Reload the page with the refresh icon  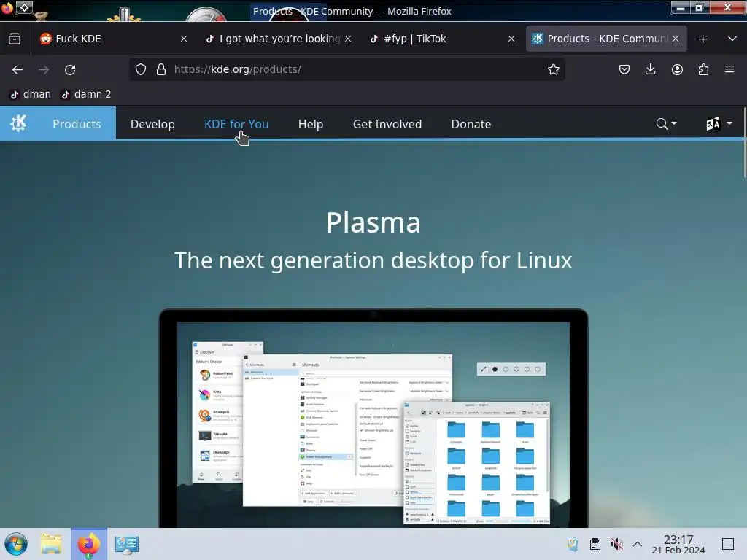[70, 69]
